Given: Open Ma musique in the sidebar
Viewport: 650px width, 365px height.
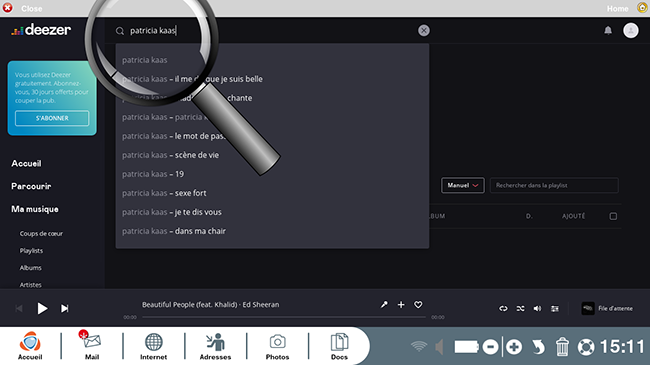Looking at the screenshot, I should (x=35, y=209).
